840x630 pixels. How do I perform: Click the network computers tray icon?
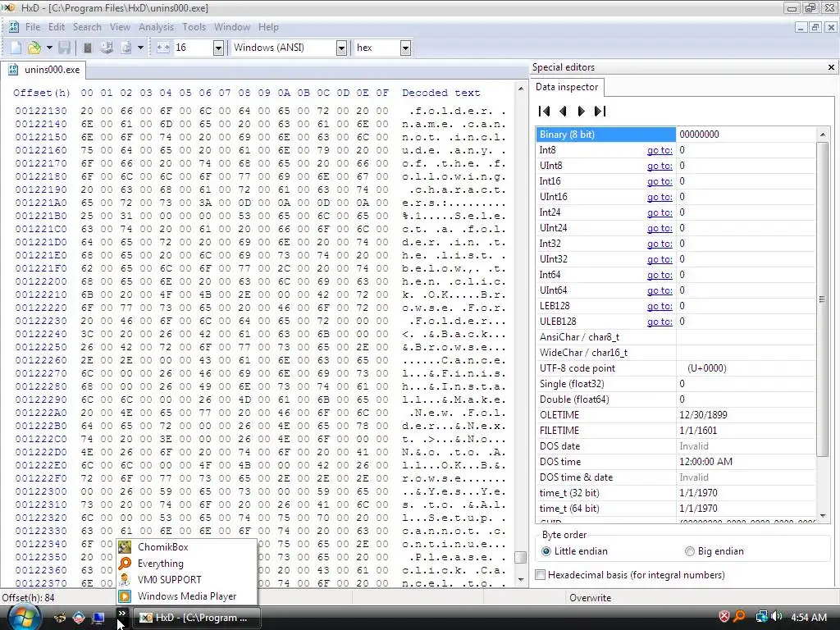pos(761,617)
